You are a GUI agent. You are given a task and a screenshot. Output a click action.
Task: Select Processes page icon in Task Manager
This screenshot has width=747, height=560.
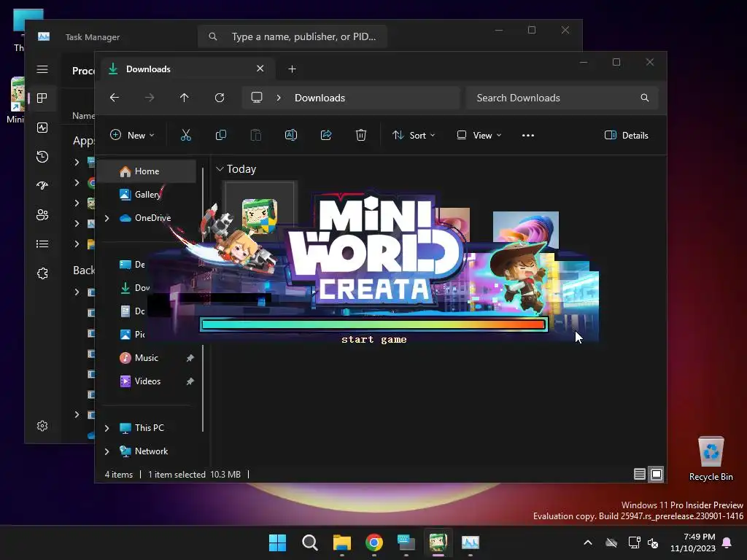[x=42, y=98]
